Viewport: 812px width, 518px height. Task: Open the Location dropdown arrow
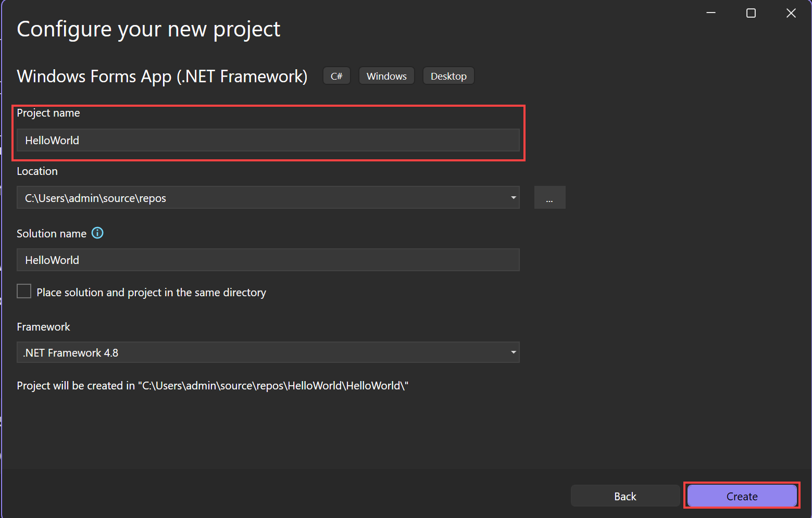(x=513, y=197)
